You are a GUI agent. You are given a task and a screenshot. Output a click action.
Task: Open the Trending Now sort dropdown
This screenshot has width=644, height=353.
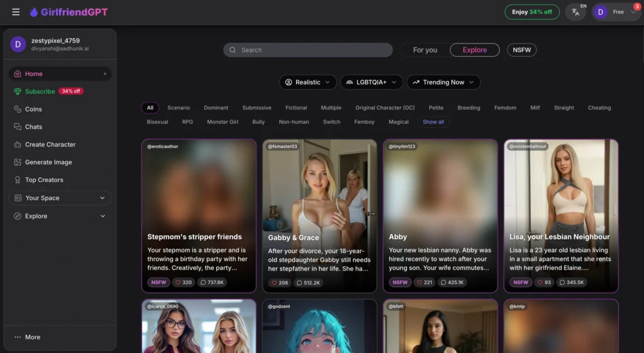[443, 82]
